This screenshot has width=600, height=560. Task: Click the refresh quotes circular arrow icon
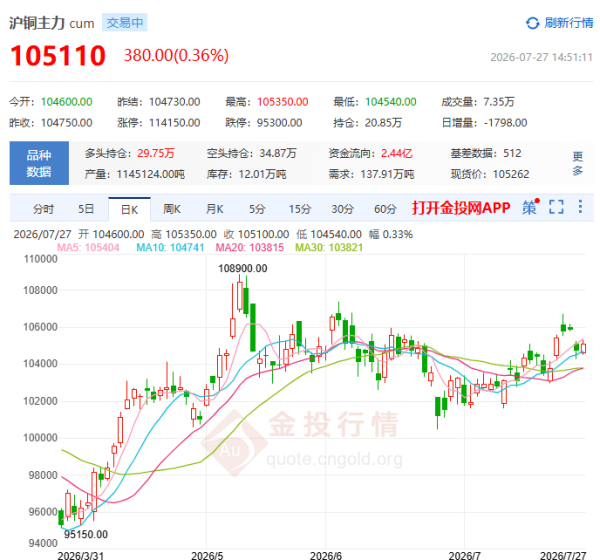(532, 23)
